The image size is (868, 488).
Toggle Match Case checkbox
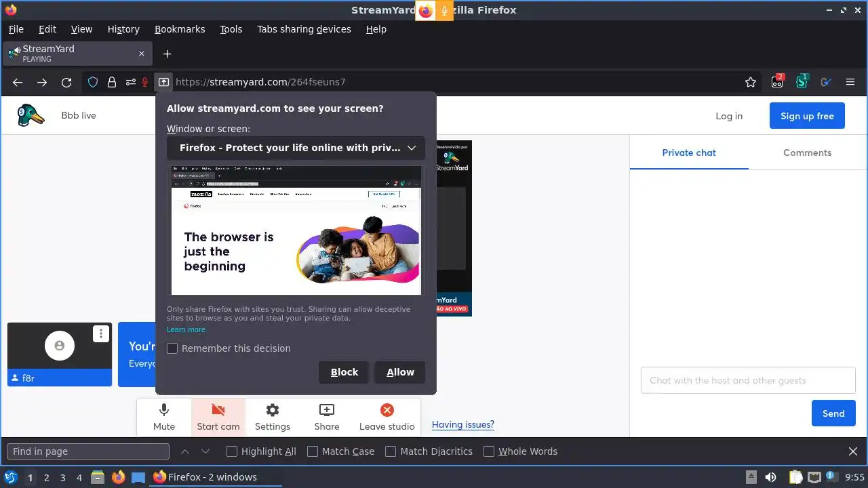(313, 451)
